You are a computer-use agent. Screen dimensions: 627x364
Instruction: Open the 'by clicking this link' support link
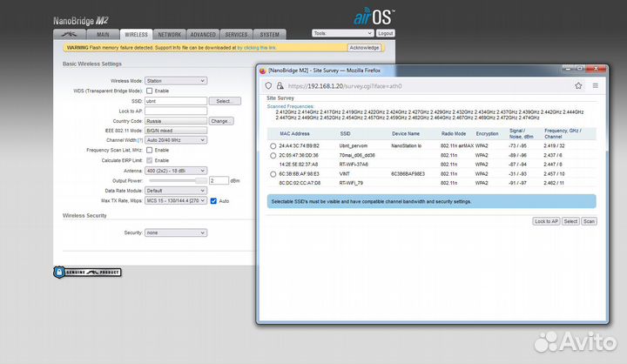point(257,48)
